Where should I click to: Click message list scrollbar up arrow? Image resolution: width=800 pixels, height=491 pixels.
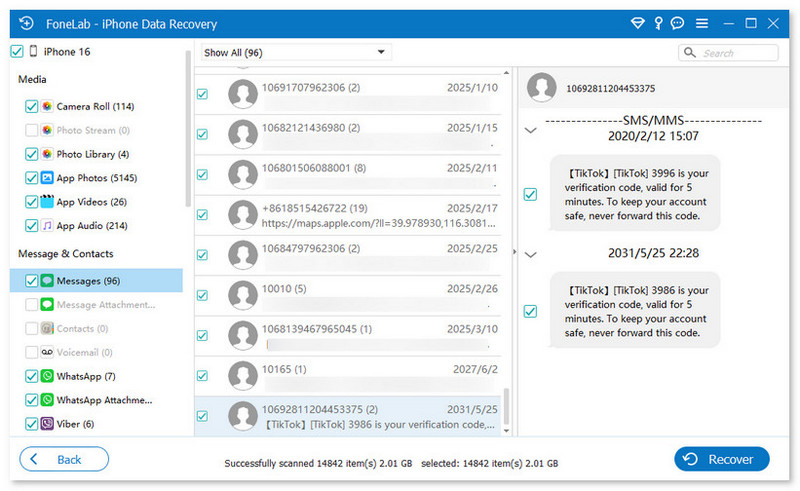(506, 73)
